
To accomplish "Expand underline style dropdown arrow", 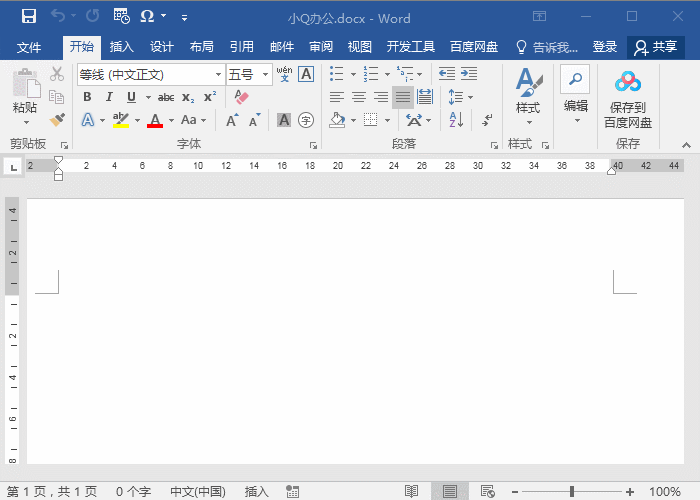I will click(148, 97).
